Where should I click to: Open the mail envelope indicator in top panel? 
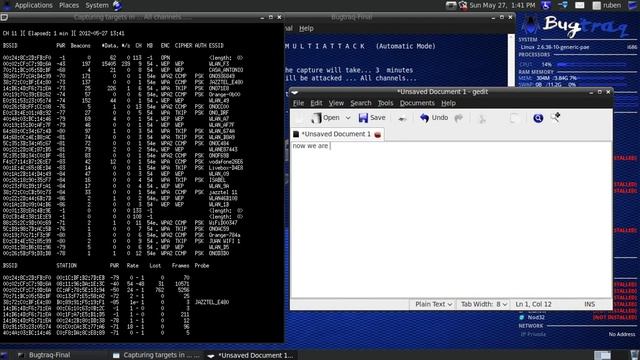tap(580, 5)
